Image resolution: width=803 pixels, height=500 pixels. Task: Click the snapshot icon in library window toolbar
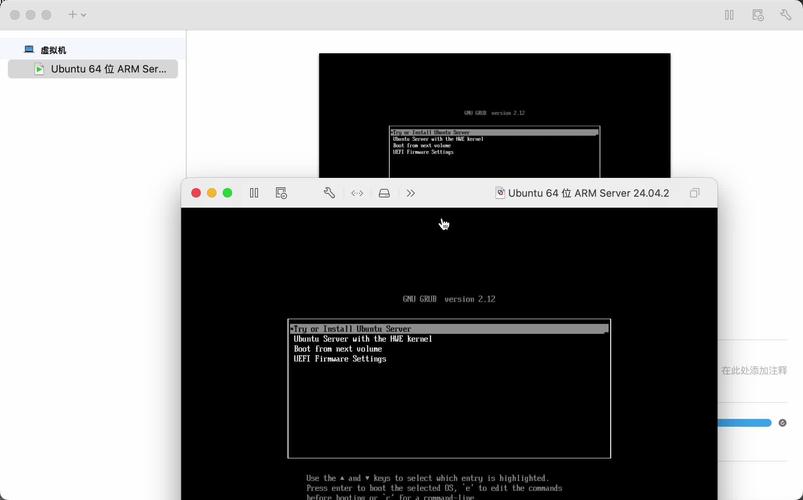click(758, 15)
